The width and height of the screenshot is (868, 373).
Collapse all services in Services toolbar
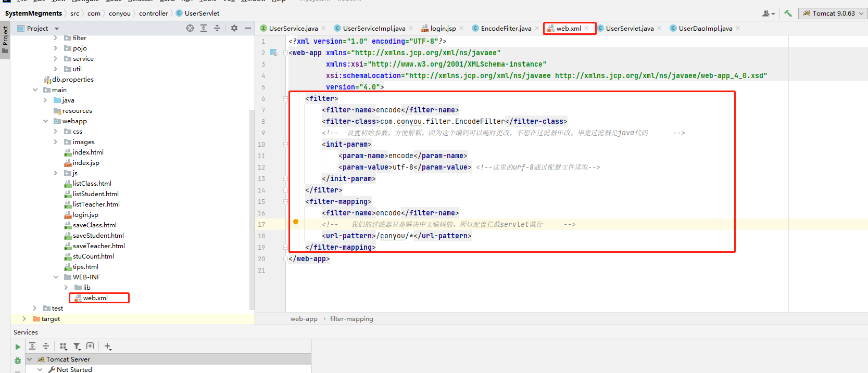click(46, 346)
